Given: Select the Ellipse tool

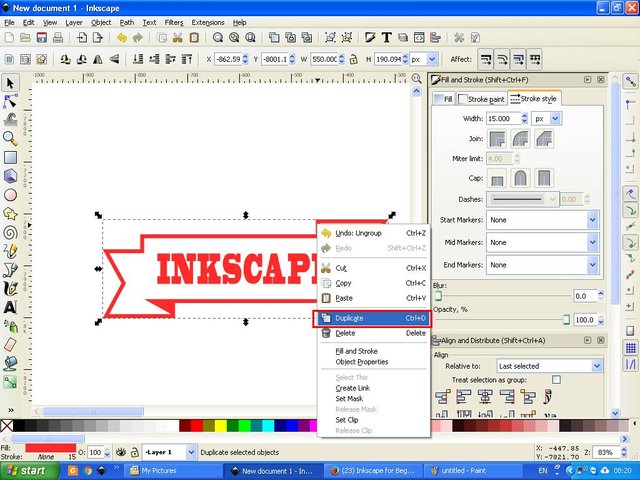Looking at the screenshot, I should [10, 195].
